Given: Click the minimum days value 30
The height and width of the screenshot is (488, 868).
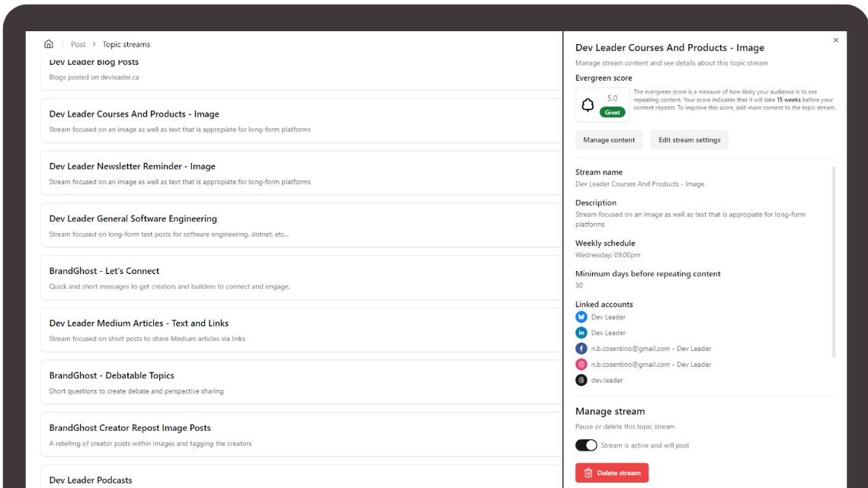Looking at the screenshot, I should pos(579,285).
